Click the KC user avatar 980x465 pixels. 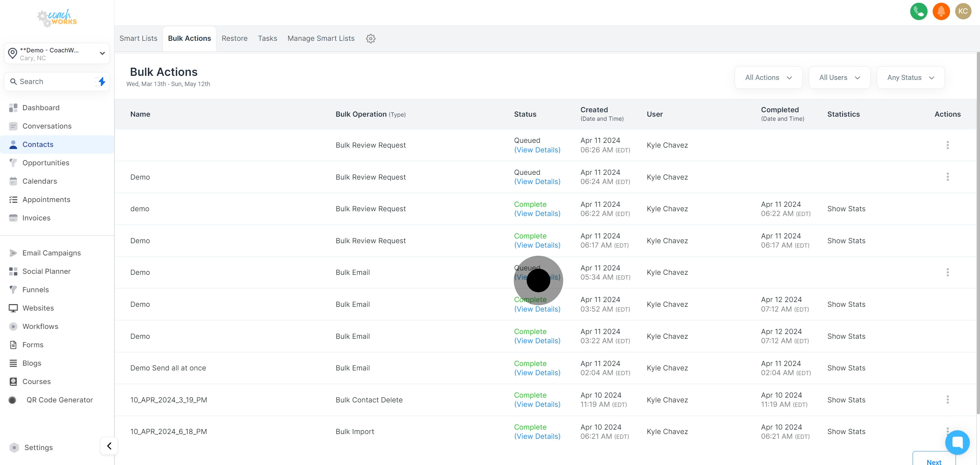point(963,11)
